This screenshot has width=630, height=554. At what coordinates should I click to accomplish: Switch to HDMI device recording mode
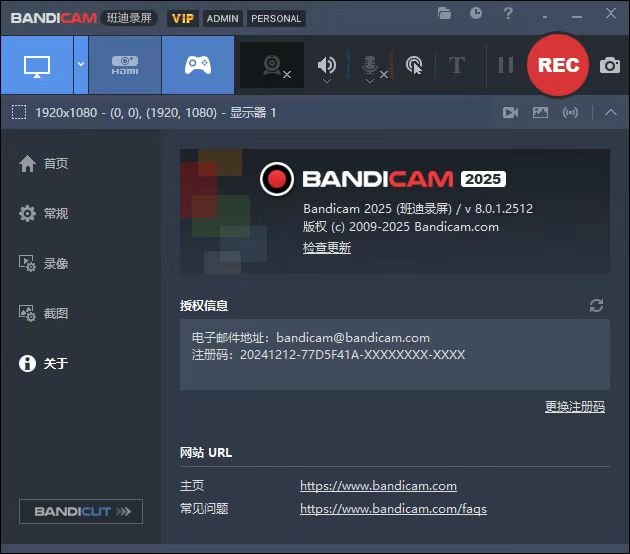[125, 66]
